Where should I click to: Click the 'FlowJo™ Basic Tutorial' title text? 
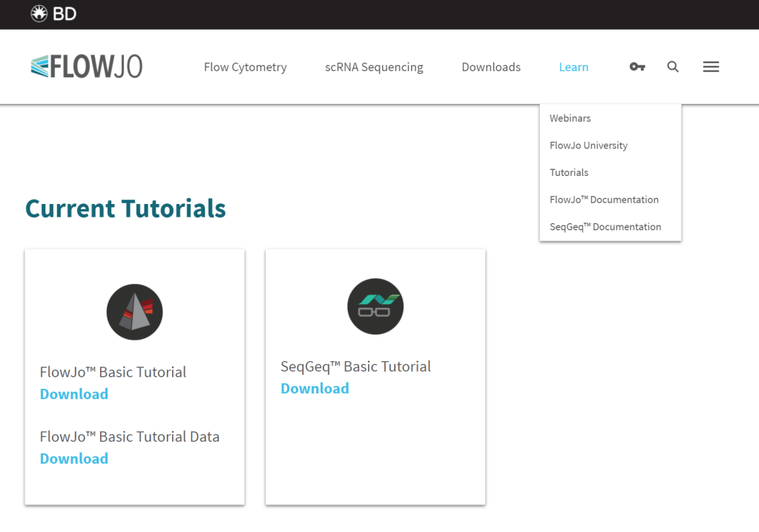(114, 372)
